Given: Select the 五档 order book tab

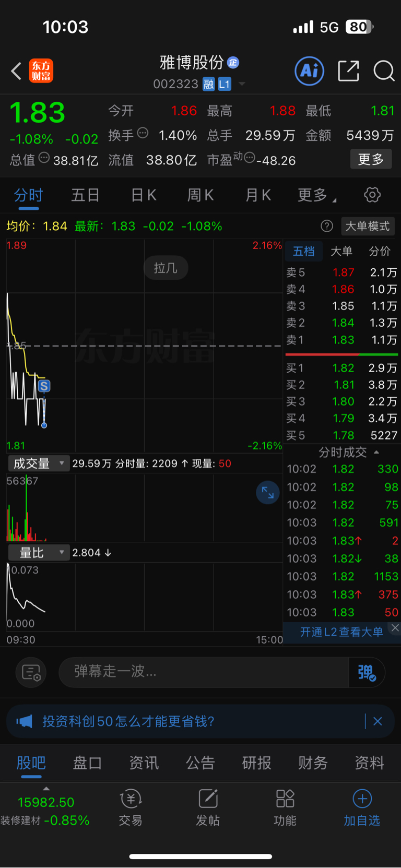Looking at the screenshot, I should coord(303,252).
